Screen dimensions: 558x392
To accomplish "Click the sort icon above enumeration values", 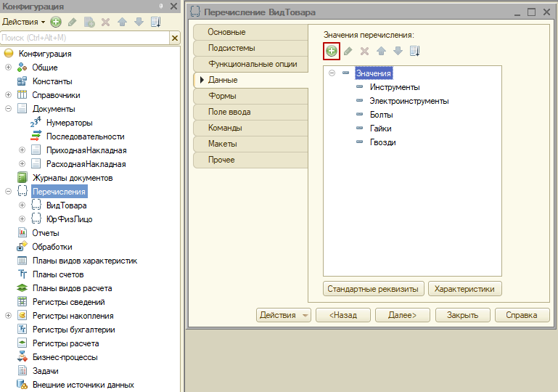I will point(415,52).
